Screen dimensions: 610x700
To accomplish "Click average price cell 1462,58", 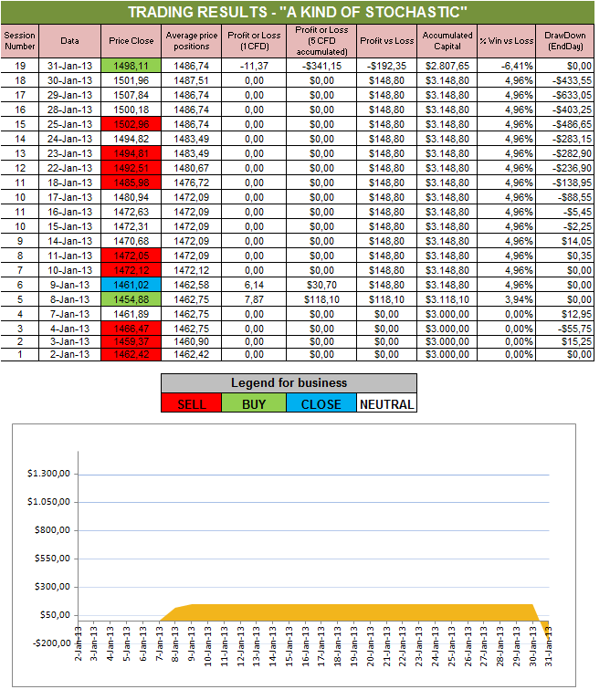I will [x=191, y=285].
